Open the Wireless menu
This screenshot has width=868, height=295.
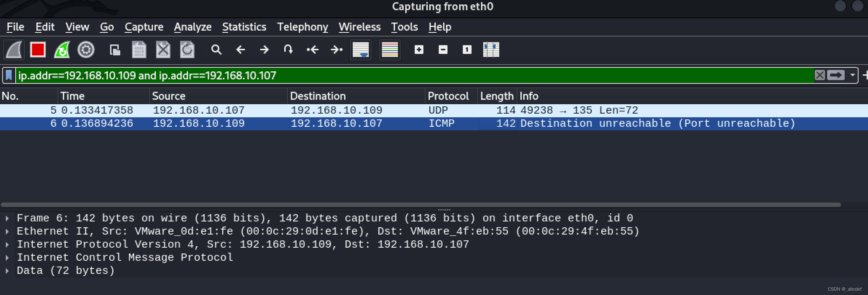(x=360, y=27)
